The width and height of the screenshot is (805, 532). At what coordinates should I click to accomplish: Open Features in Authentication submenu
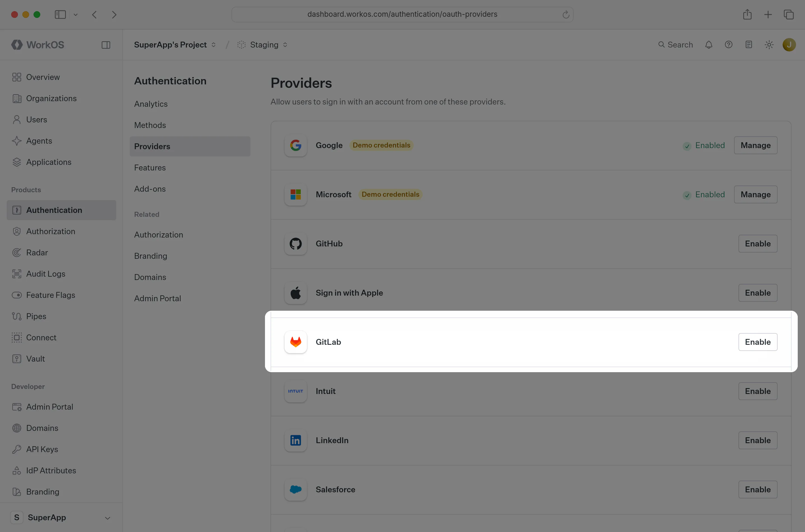point(190,168)
